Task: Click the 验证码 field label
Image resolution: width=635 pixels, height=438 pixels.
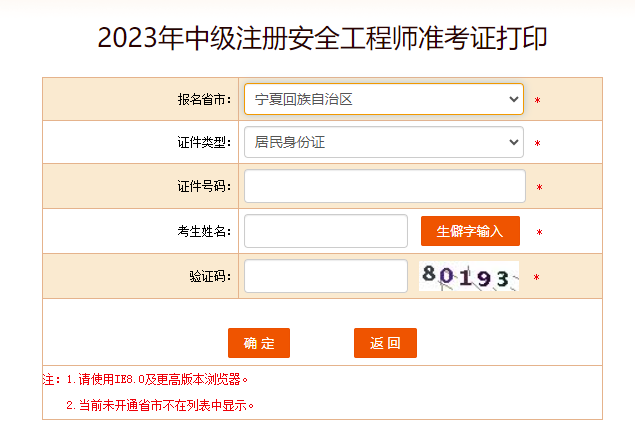Action: (x=210, y=277)
